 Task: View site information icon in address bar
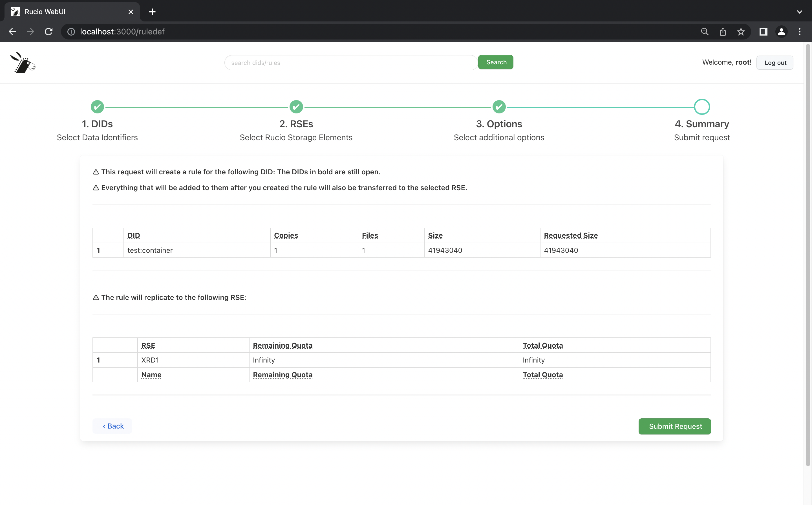click(71, 31)
